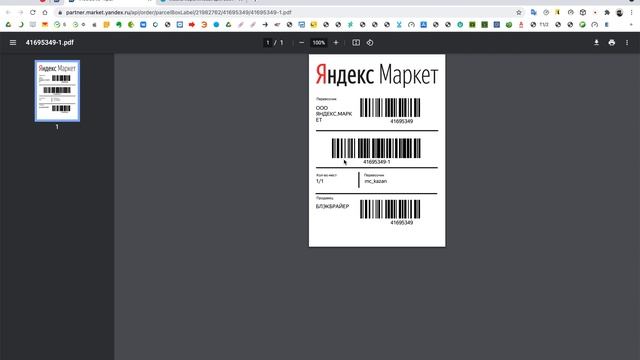The image size is (640, 360).
Task: Reload the current page
Action: 33,13
